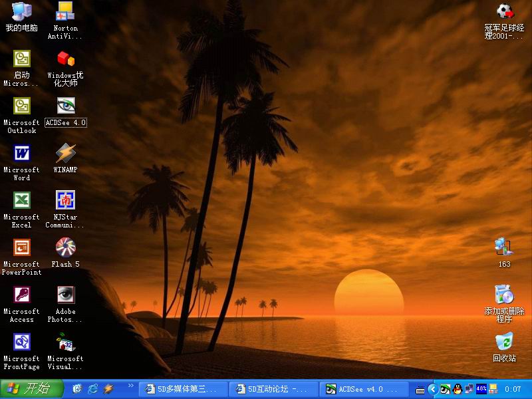The width and height of the screenshot is (532, 399).
Task: Select the Microsoft PowerPoint desktop icon
Action: 21,248
